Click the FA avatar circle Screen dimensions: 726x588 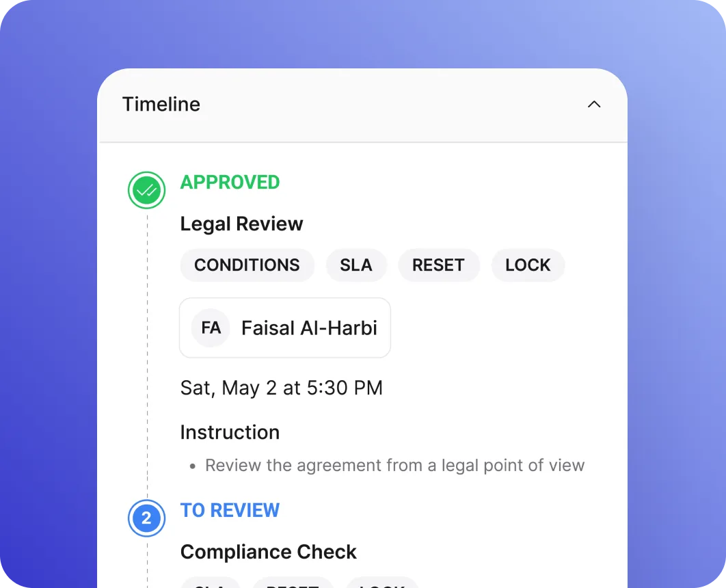click(x=211, y=328)
